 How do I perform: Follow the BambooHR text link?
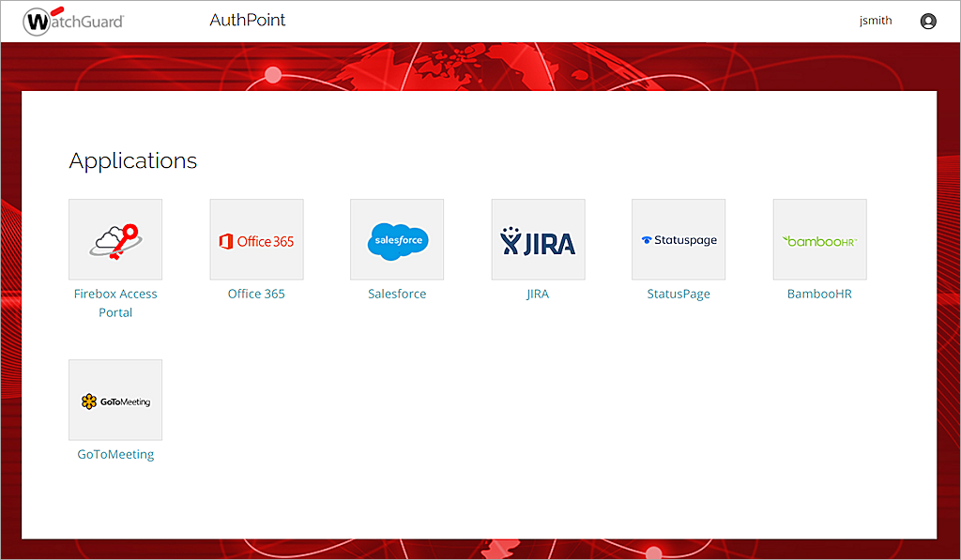(819, 294)
